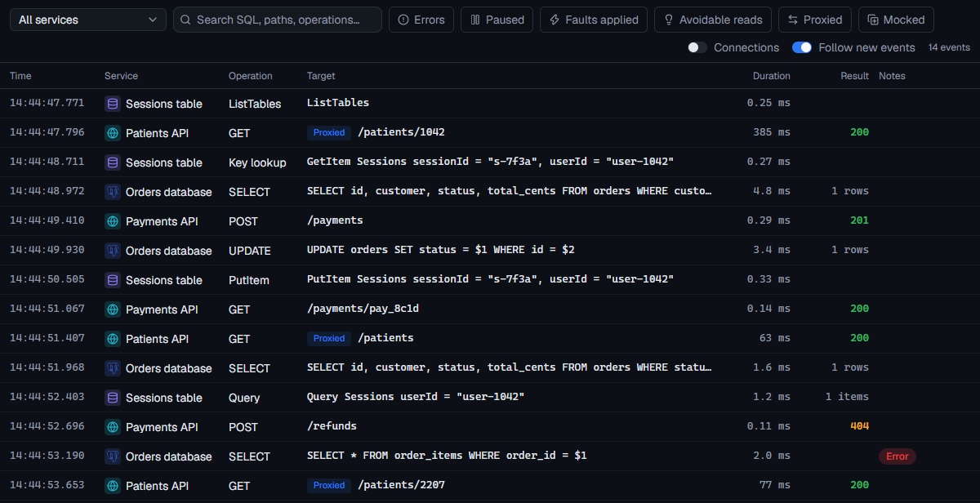Image resolution: width=980 pixels, height=503 pixels.
Task: Click the Sessions table icon in ListTables row
Action: [x=113, y=104]
